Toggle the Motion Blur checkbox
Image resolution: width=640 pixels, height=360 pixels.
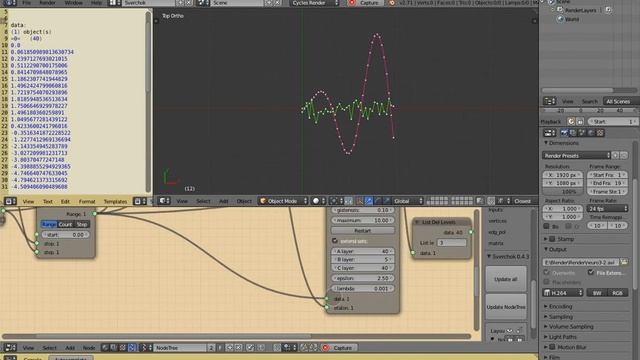(552, 347)
